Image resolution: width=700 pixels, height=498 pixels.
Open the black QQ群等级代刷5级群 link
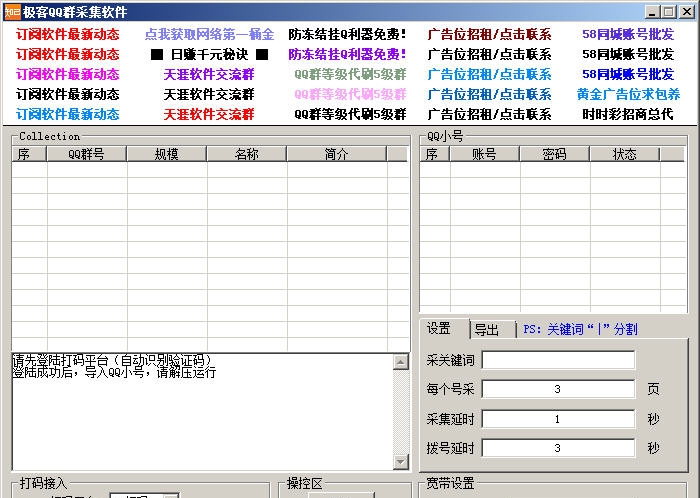pos(350,115)
